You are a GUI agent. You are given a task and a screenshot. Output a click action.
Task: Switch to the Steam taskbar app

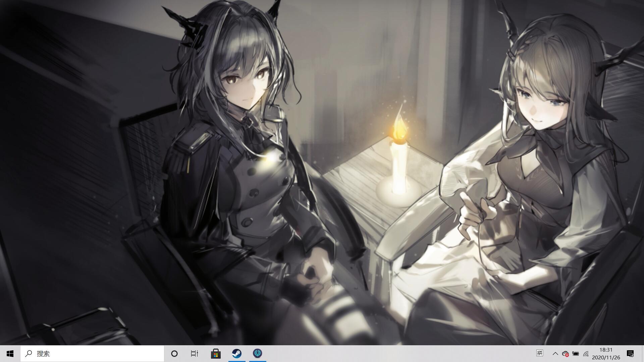(x=237, y=354)
